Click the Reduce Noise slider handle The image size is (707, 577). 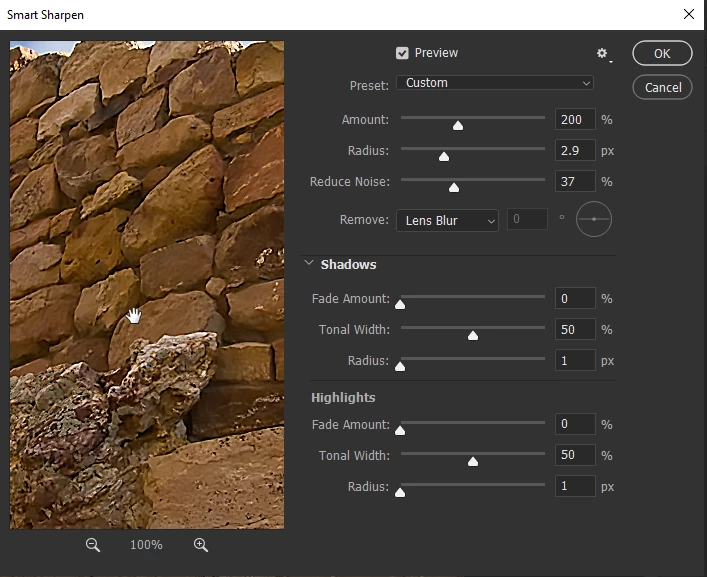point(454,188)
